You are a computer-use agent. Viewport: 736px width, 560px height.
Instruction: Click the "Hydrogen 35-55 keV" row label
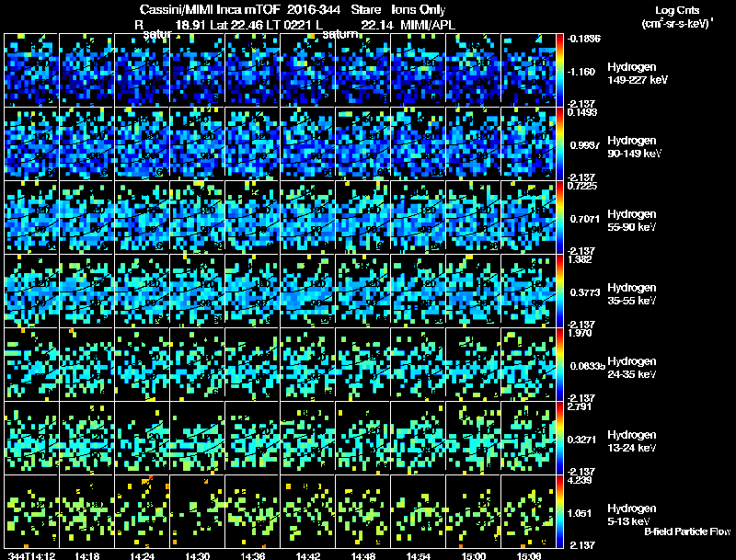pyautogui.click(x=632, y=294)
